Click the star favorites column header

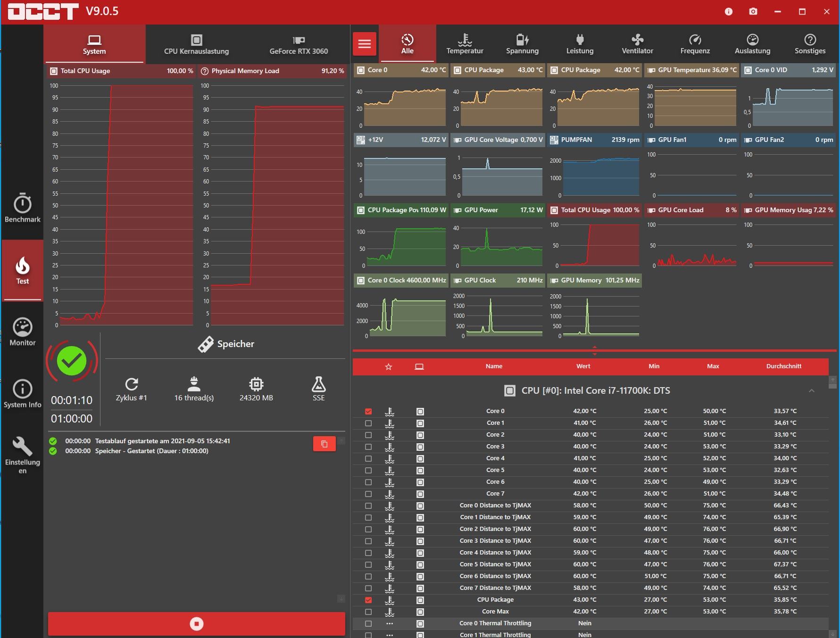tap(389, 366)
